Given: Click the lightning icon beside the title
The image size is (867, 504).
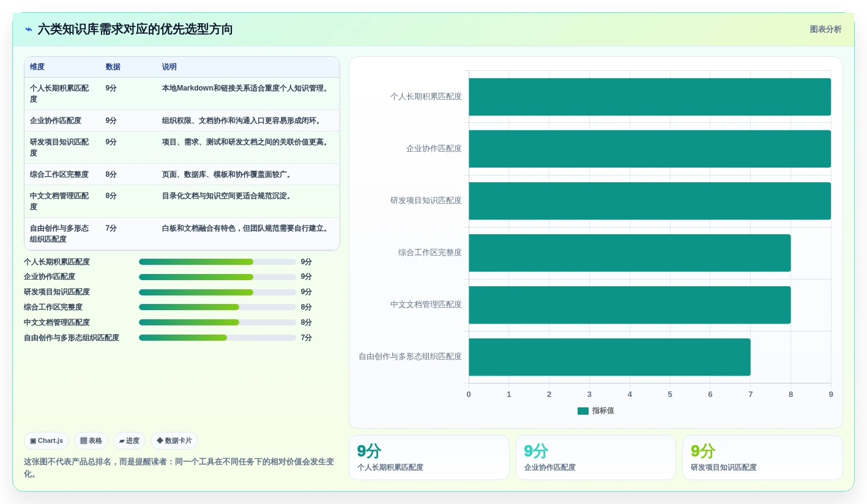Looking at the screenshot, I should 29,29.
